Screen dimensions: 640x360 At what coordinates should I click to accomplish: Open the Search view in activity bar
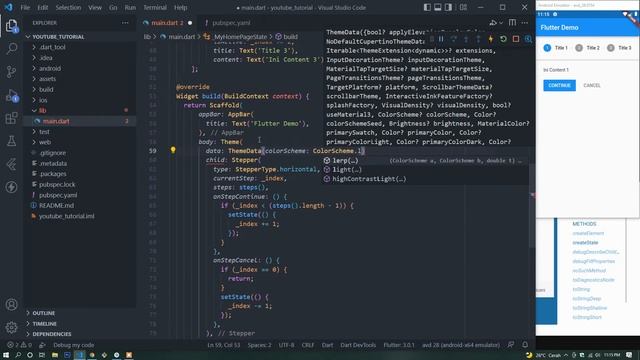[x=11, y=49]
